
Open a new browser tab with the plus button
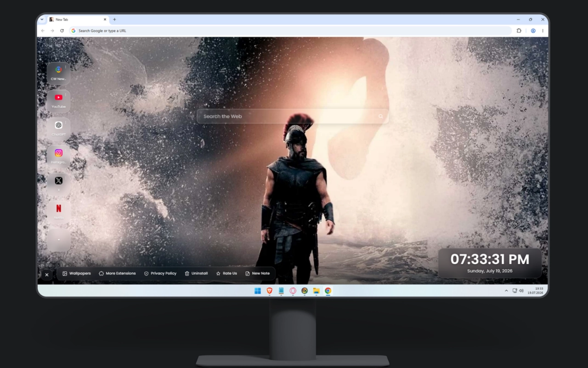[x=114, y=20]
